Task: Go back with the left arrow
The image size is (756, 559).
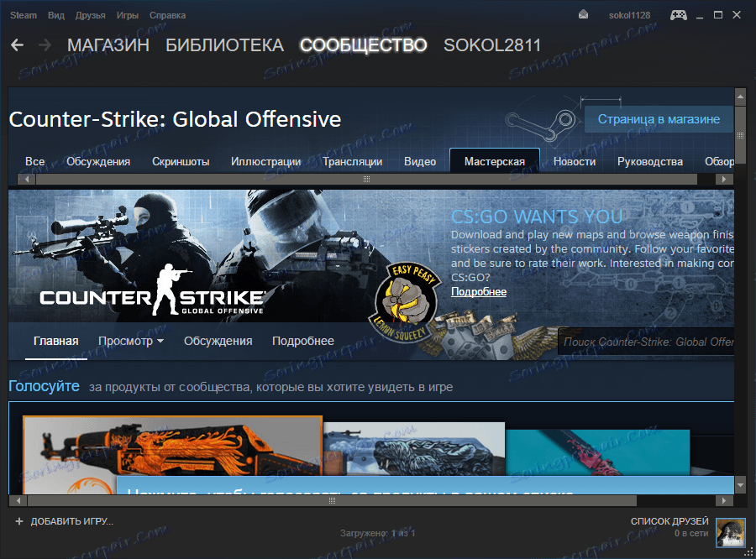Action: [17, 45]
